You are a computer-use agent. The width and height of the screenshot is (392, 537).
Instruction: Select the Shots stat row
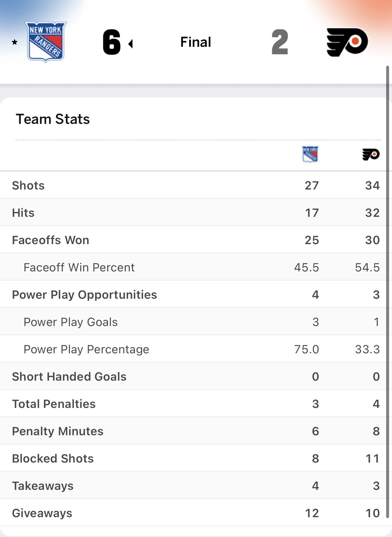[x=195, y=185]
